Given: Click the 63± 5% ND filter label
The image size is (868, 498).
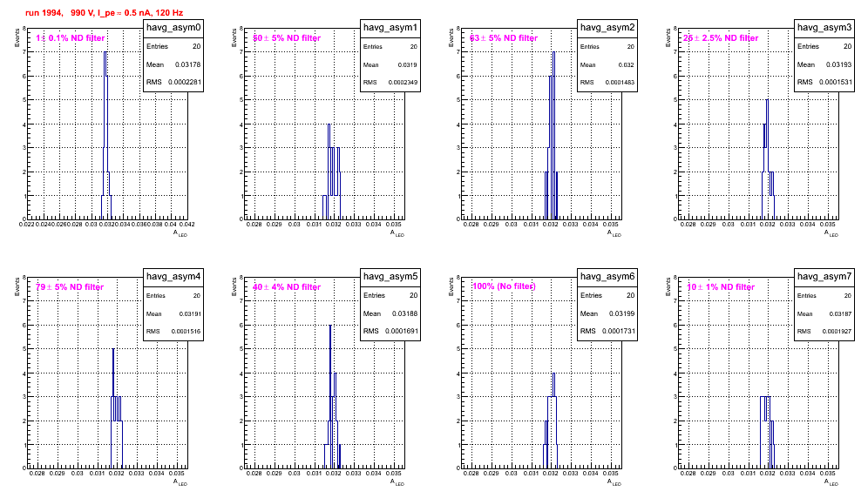Looking at the screenshot, I should pos(504,38).
